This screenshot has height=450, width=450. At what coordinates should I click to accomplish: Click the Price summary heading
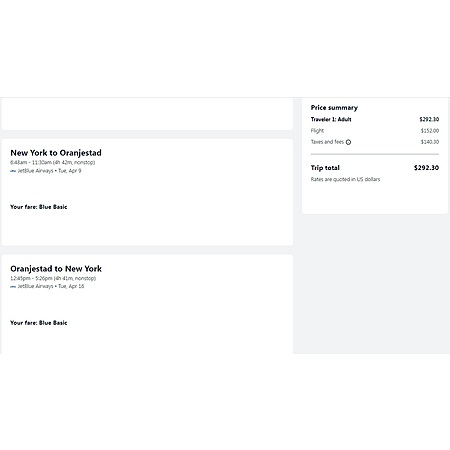[x=334, y=108]
